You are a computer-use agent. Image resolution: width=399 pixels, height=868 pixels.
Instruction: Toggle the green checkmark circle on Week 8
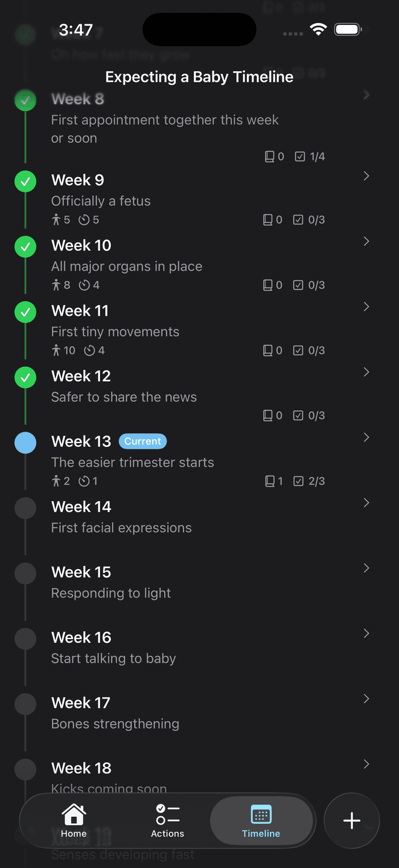click(25, 100)
